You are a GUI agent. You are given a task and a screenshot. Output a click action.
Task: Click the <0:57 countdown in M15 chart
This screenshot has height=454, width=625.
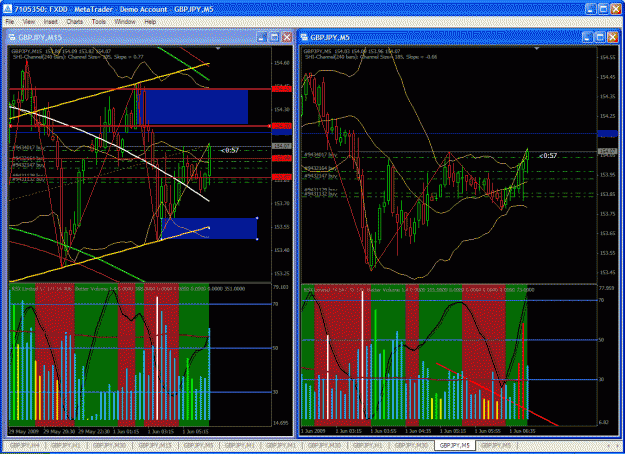coord(230,150)
